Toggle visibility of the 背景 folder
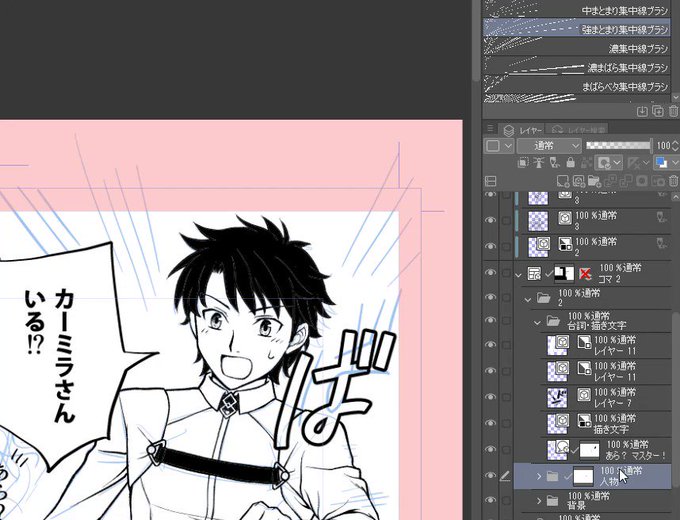The image size is (680, 520). click(x=490, y=500)
